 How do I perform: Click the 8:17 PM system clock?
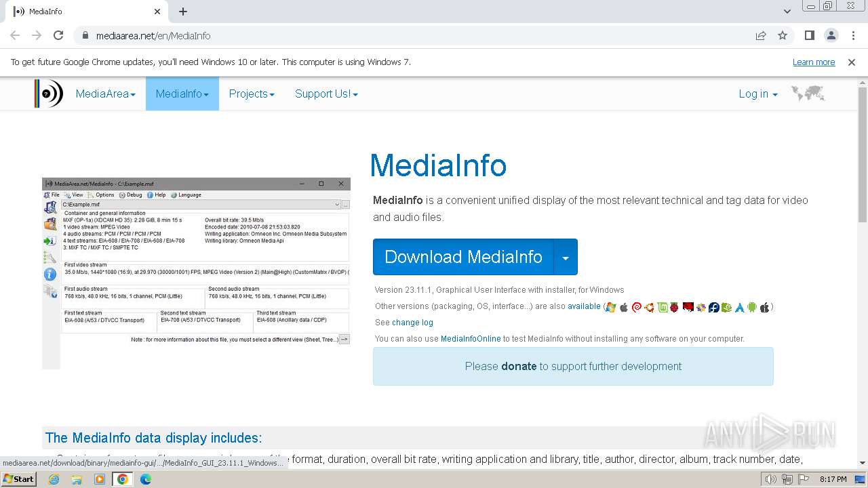pos(833,479)
